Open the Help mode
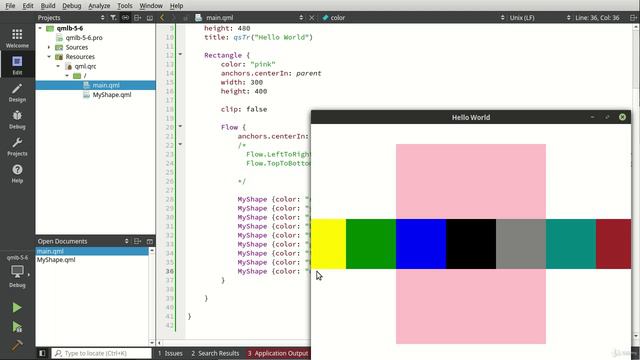640x360 pixels. [17, 173]
